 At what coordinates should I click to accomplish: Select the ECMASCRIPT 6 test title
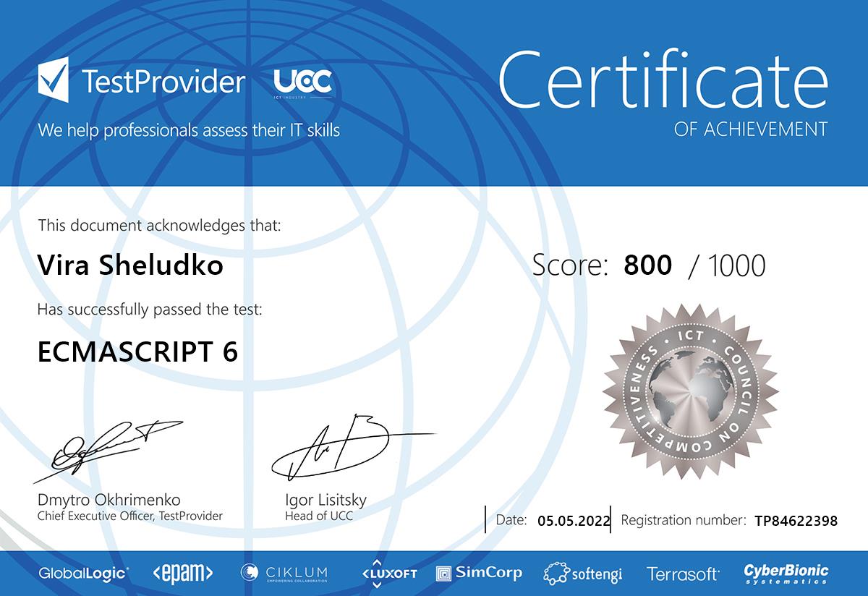click(x=137, y=352)
